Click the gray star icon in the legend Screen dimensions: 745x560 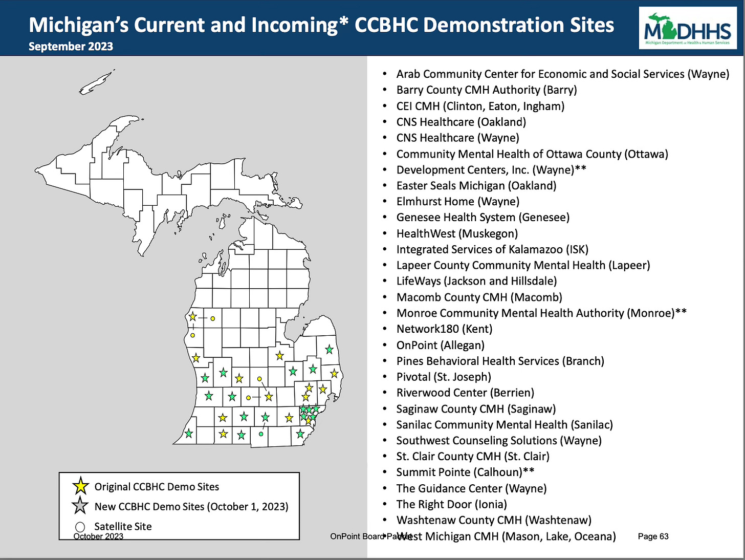[x=80, y=506]
